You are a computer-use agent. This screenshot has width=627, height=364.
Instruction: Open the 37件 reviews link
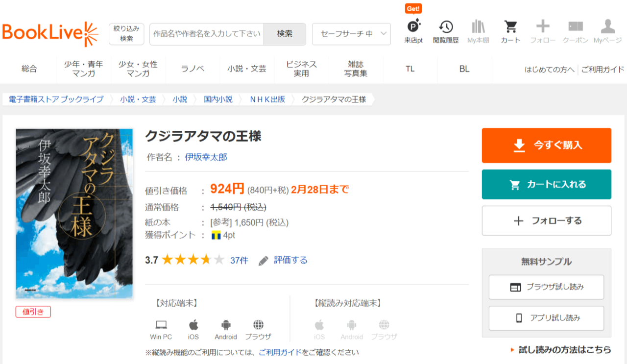pyautogui.click(x=239, y=260)
